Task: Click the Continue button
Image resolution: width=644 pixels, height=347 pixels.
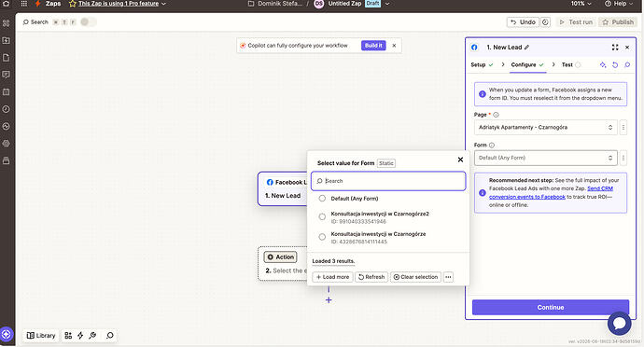Action: point(551,307)
